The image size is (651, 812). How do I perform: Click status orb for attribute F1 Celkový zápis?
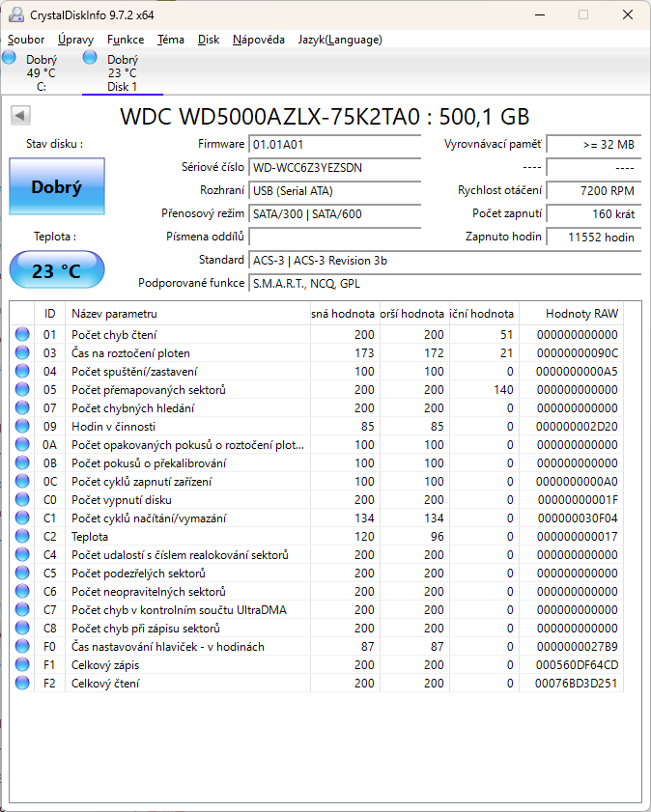[22, 664]
